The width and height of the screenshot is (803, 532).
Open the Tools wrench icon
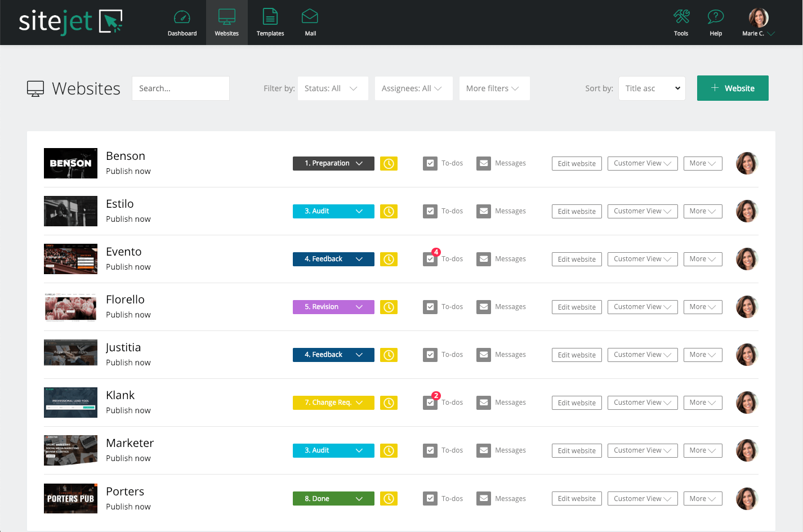point(681,17)
